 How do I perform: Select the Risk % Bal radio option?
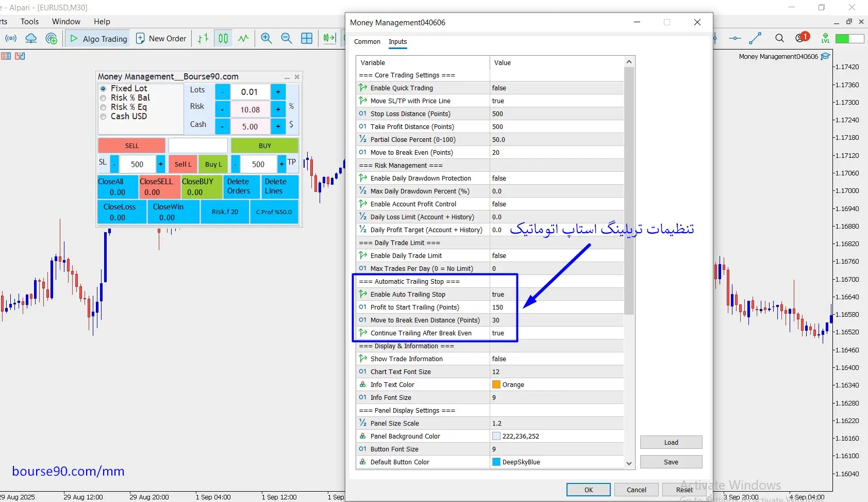click(103, 98)
